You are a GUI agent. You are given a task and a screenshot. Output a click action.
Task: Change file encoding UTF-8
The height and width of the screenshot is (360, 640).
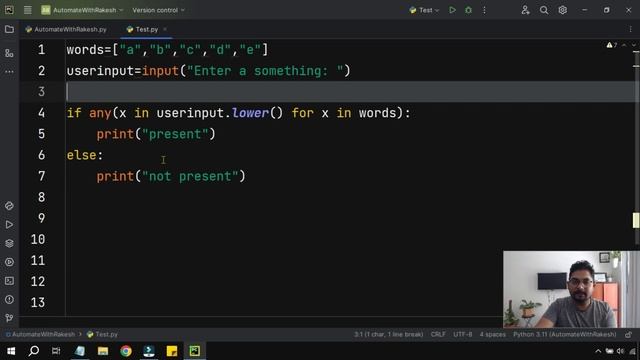point(462,334)
